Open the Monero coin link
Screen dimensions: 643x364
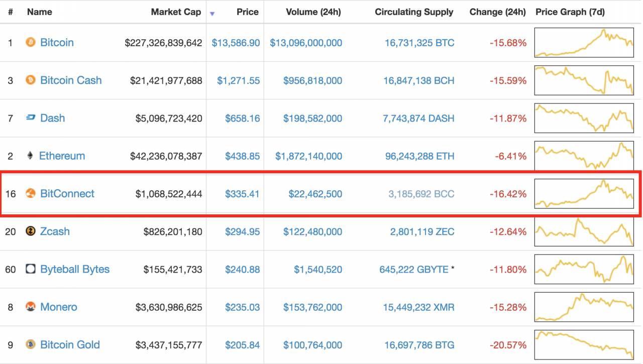[59, 307]
